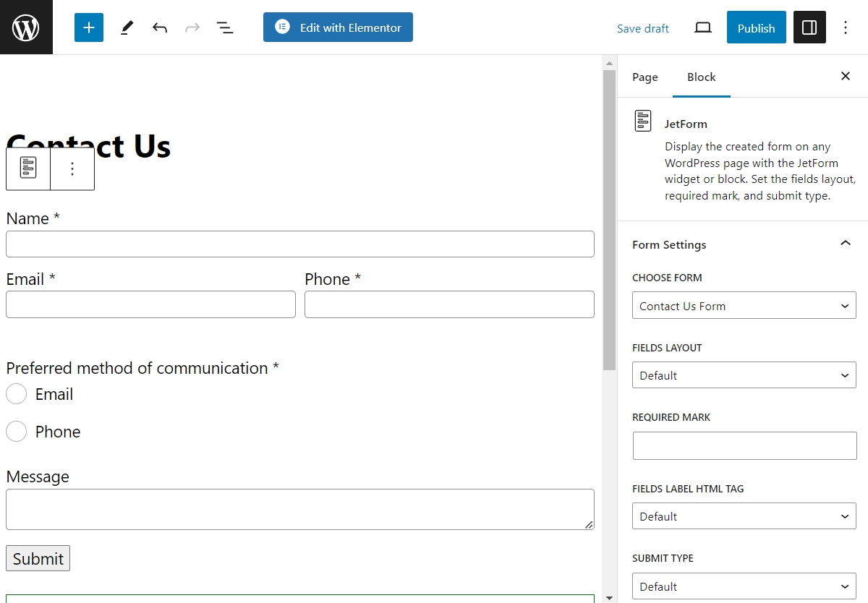Select the pencil editing mode tool
Screen dimensions: 868x603
click(x=127, y=27)
